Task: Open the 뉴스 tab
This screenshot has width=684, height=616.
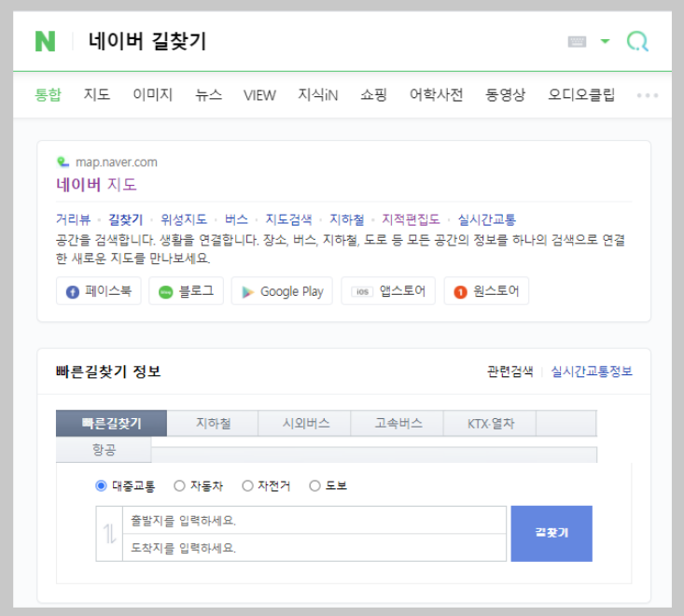Action: point(208,94)
